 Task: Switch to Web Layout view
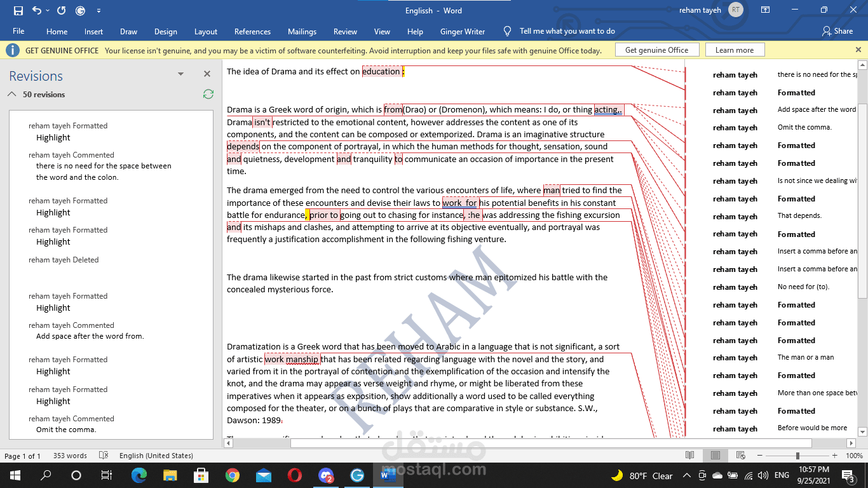[x=741, y=456]
